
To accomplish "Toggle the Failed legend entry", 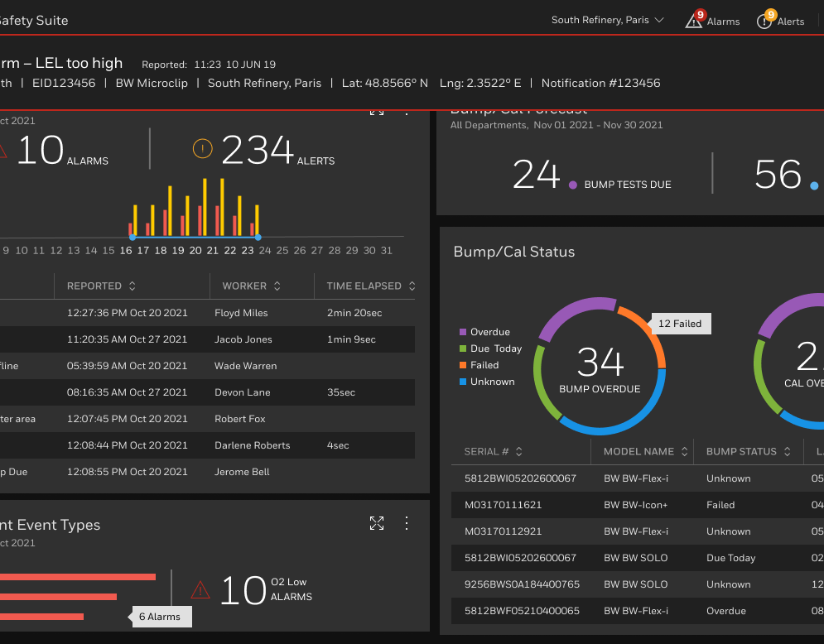I will coord(479,365).
